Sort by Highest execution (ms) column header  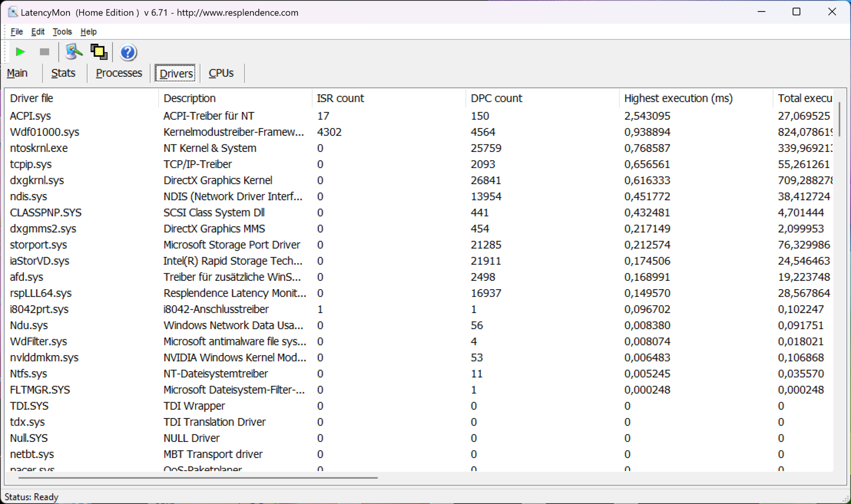[678, 98]
